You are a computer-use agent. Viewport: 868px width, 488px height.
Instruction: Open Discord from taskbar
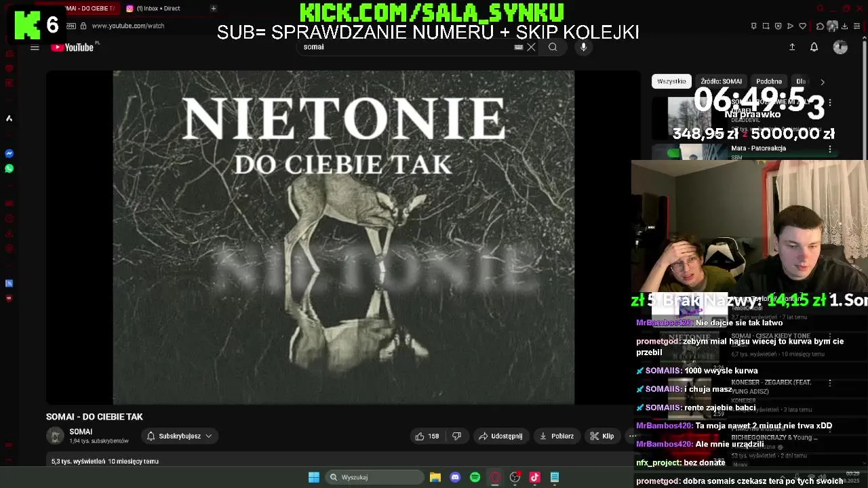tap(455, 477)
